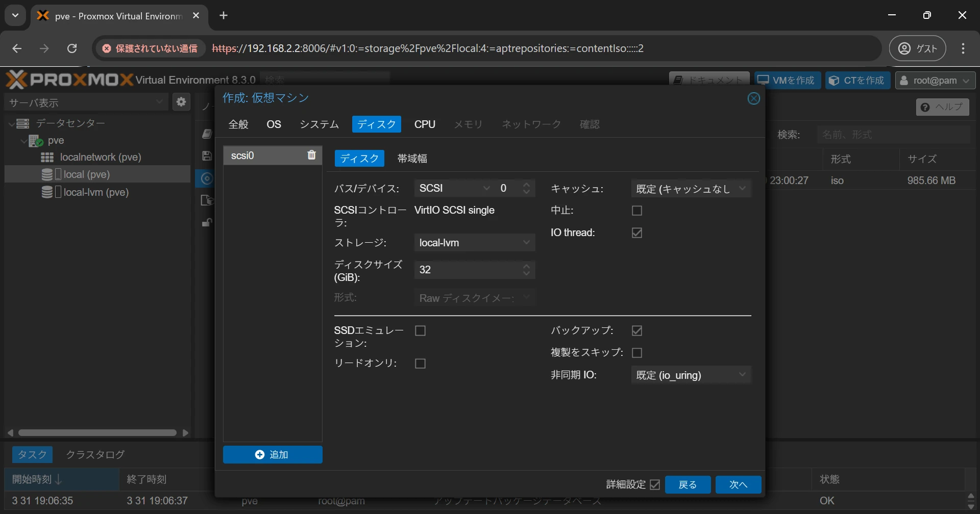Sort by 開始時刻 column header
Image resolution: width=980 pixels, height=514 pixels.
pos(62,479)
